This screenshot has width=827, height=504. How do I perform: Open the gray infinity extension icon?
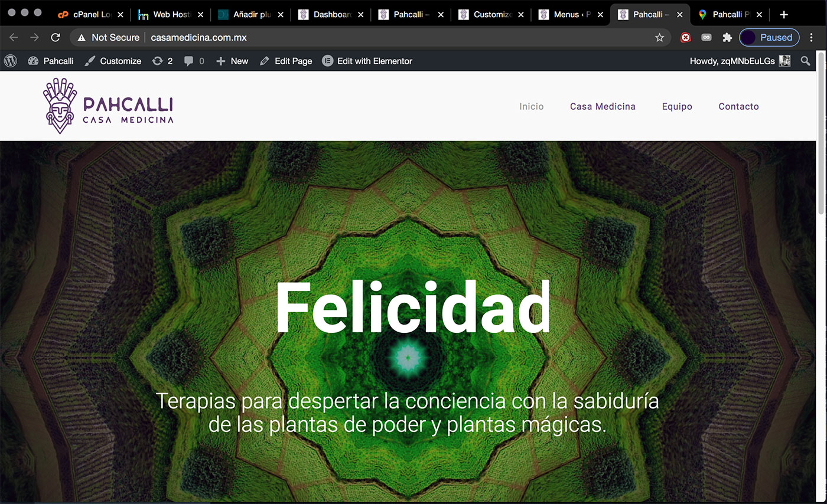click(706, 37)
